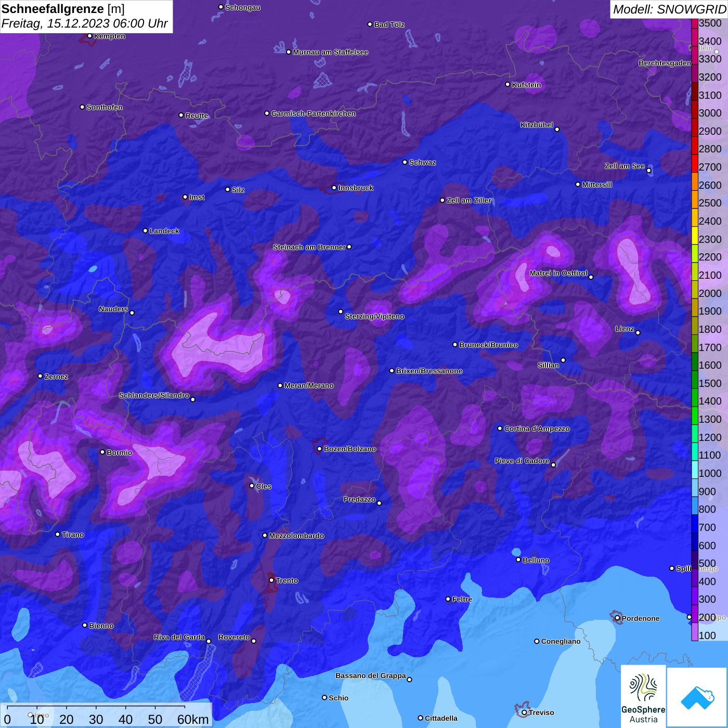
Task: Click the Modell: SNOWGRID label
Action: pos(669,9)
